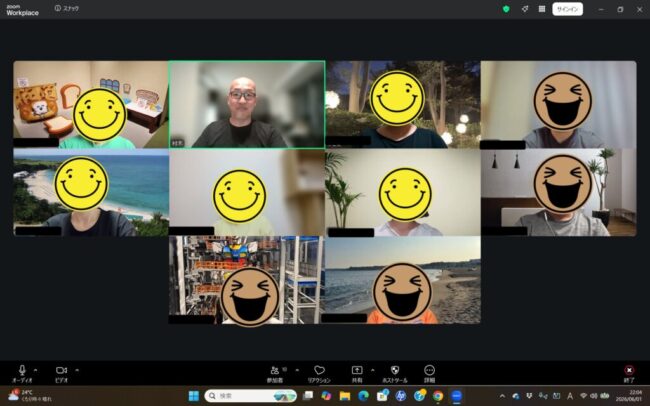This screenshot has height=406, width=650.
Task: Click the white sign-in button
Action: click(x=568, y=9)
